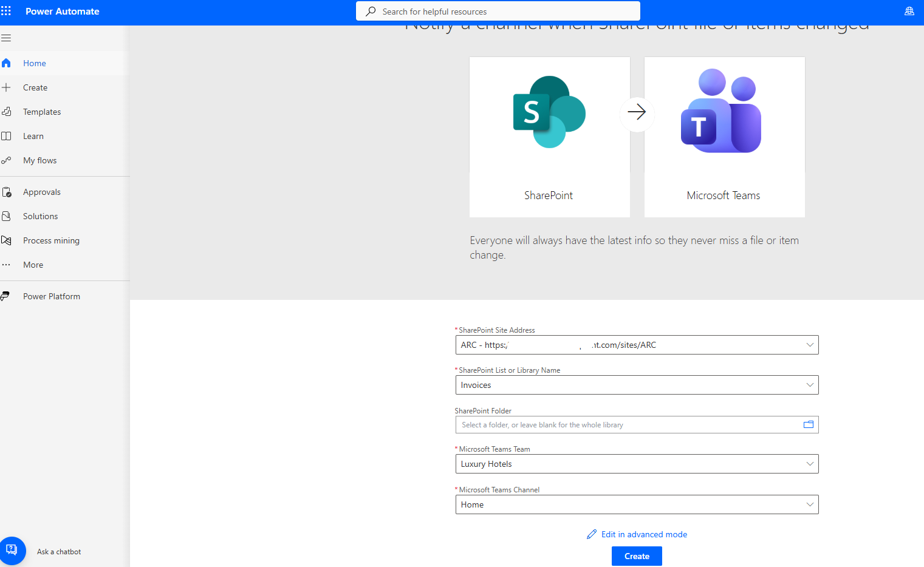Screen dimensions: 924x567
Task: Click the Process mining sidebar icon
Action: click(x=6, y=240)
